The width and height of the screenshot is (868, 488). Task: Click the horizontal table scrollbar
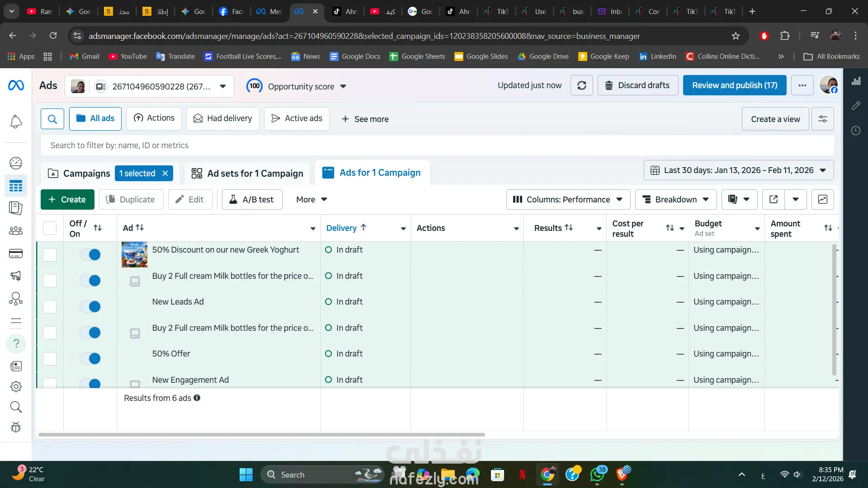tap(261, 435)
